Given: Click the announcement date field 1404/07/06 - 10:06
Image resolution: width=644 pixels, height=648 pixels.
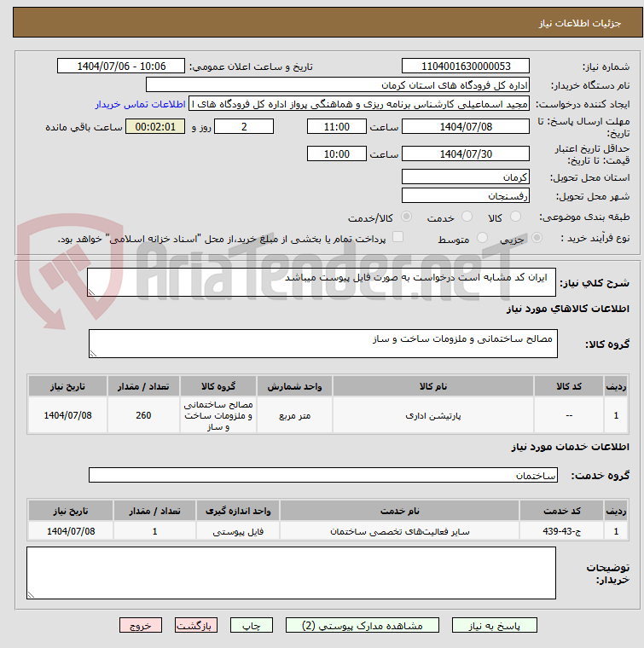Looking at the screenshot, I should tap(121, 67).
